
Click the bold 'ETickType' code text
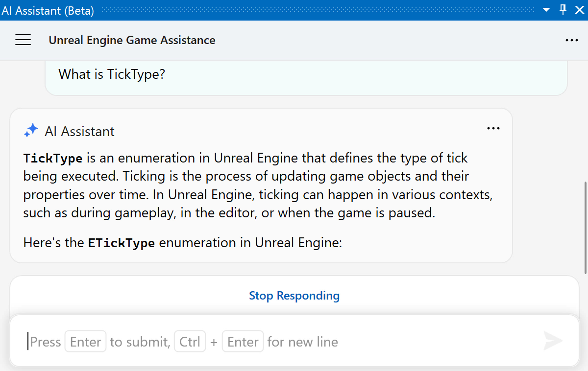pos(122,243)
